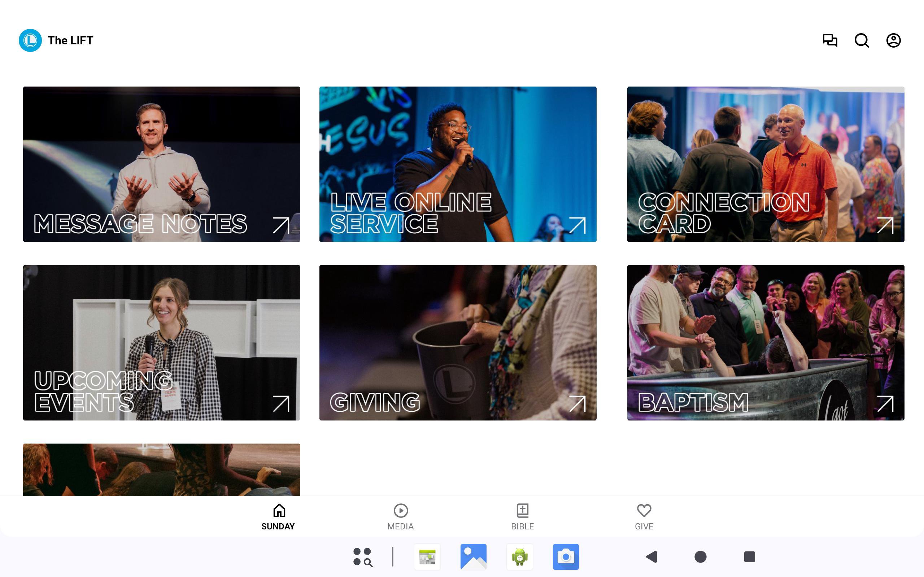The image size is (924, 577).
Task: Tap The LIFT logo icon
Action: 30,40
